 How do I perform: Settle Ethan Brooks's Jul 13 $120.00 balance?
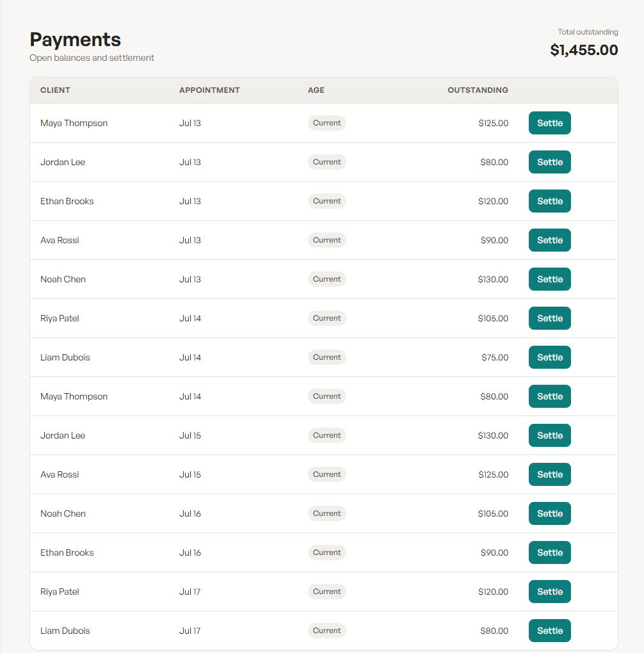point(549,201)
